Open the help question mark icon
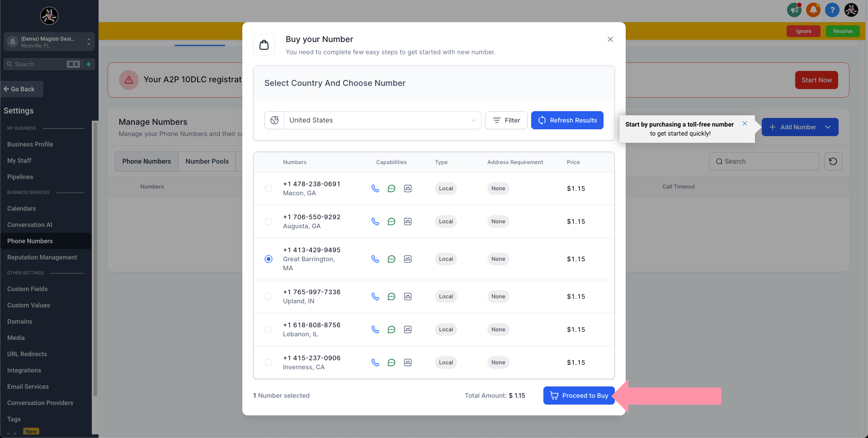Image resolution: width=868 pixels, height=438 pixels. [832, 10]
